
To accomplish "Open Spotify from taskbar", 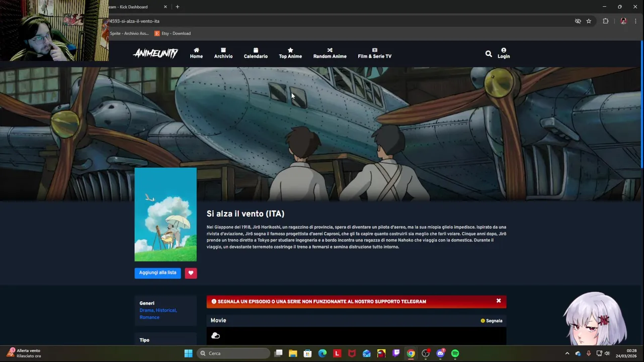I will tap(455, 353).
